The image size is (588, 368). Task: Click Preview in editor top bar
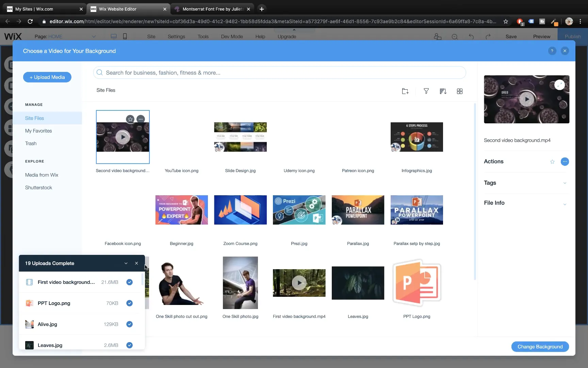point(542,36)
